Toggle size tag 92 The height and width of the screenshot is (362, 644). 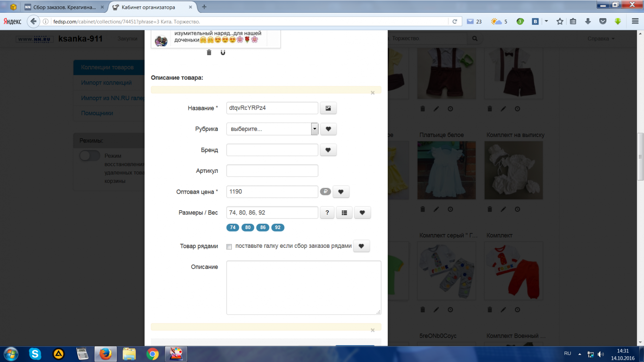coord(278,227)
